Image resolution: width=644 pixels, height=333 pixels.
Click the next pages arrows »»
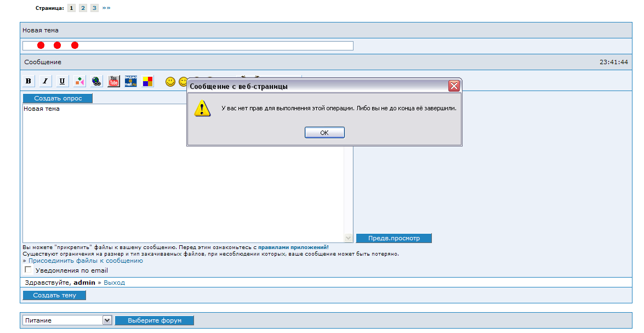(106, 8)
